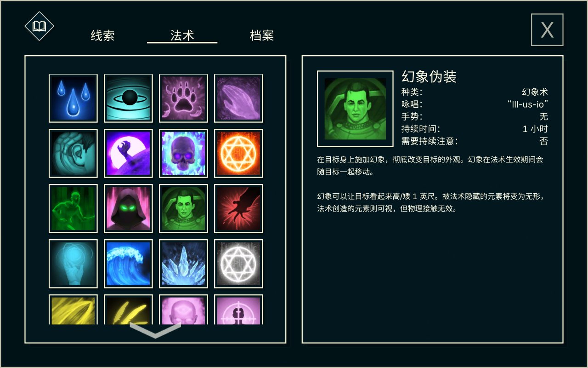Image resolution: width=588 pixels, height=368 pixels.
Task: Close the journal with X button
Action: pos(547,30)
